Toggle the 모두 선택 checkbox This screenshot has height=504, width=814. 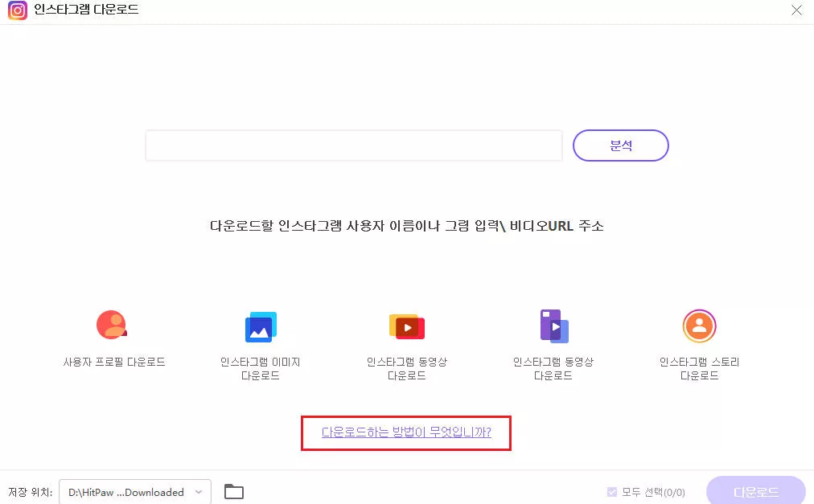point(612,492)
